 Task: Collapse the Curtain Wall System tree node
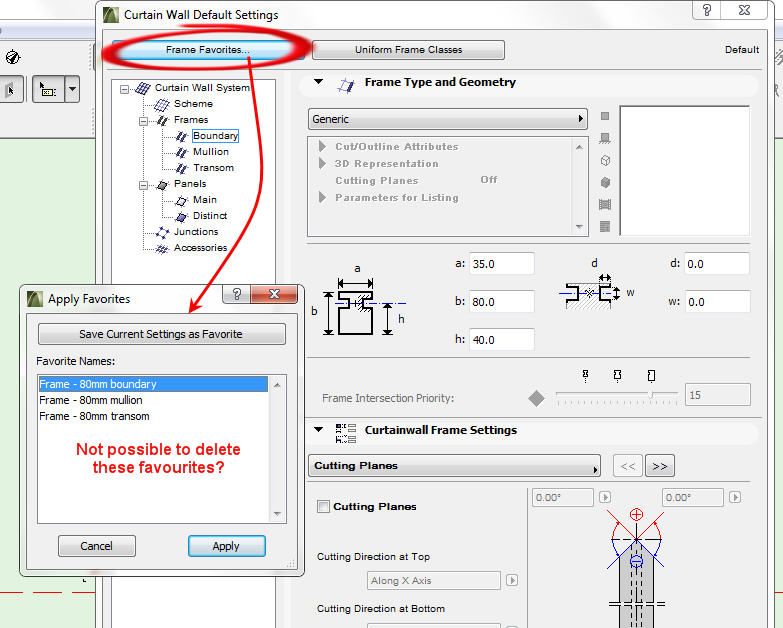pos(124,89)
